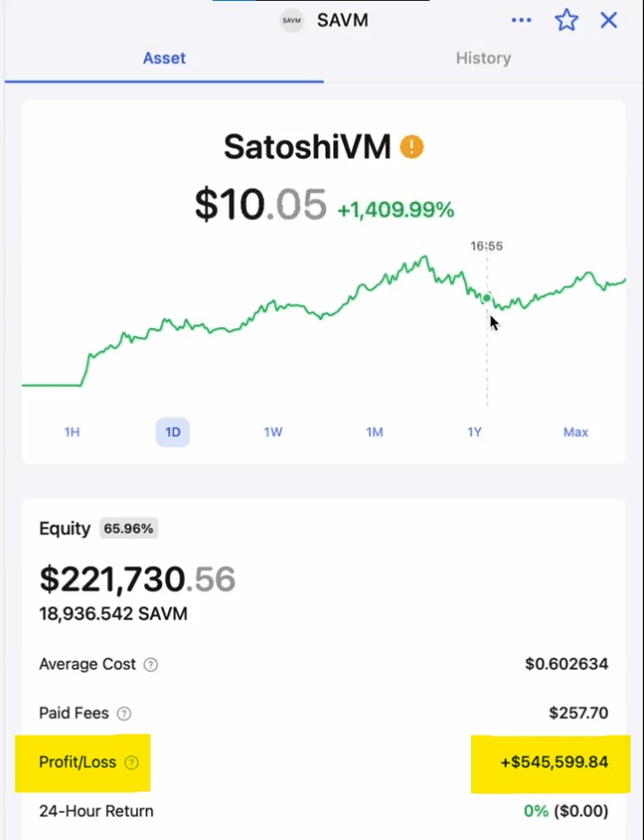Image resolution: width=644 pixels, height=840 pixels.
Task: Show the Profit/Loss help tooltip
Action: [x=132, y=762]
